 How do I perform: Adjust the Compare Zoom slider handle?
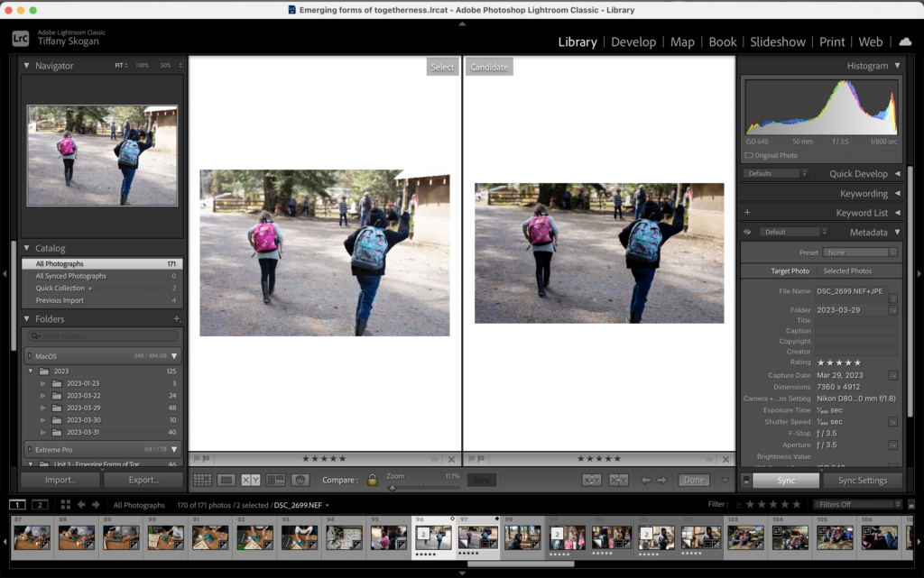393,487
